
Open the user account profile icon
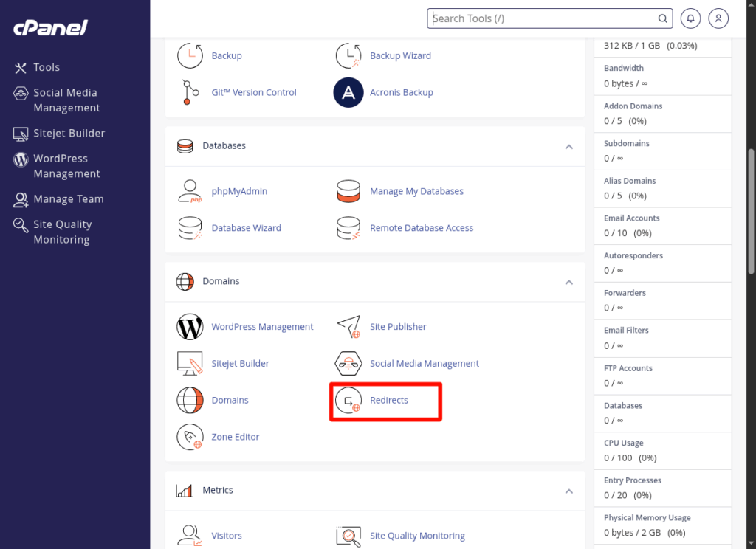tap(718, 18)
